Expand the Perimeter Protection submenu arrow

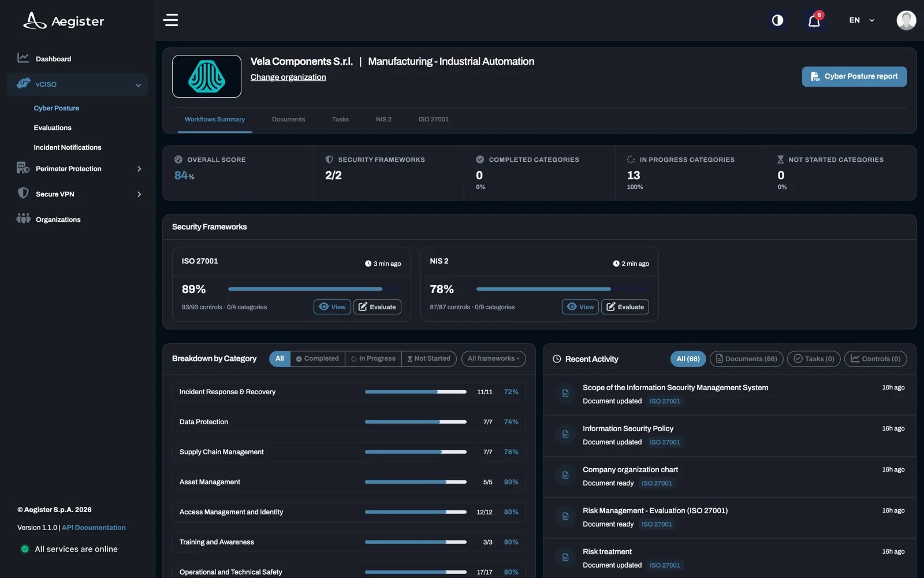click(139, 169)
